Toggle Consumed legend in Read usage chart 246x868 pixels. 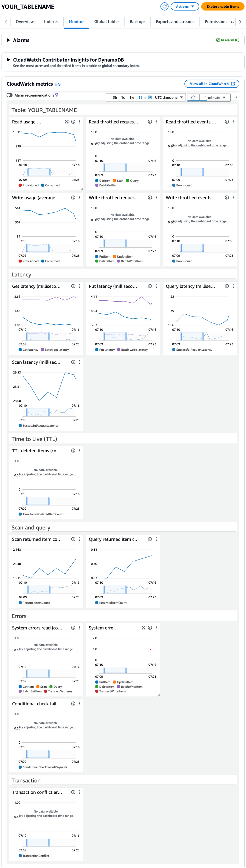pyautogui.click(x=51, y=185)
